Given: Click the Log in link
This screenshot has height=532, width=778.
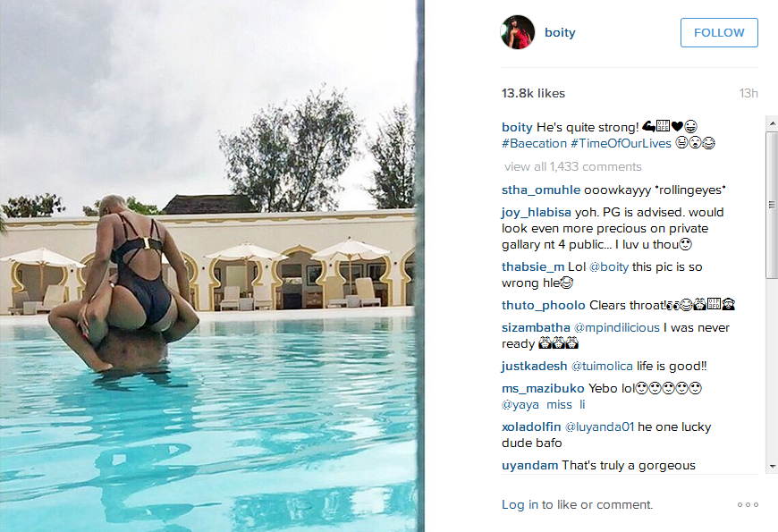Looking at the screenshot, I should [x=520, y=504].
